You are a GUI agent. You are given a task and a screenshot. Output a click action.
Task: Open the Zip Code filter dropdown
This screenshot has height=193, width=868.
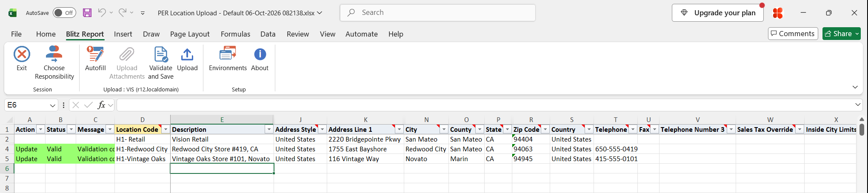tap(545, 129)
